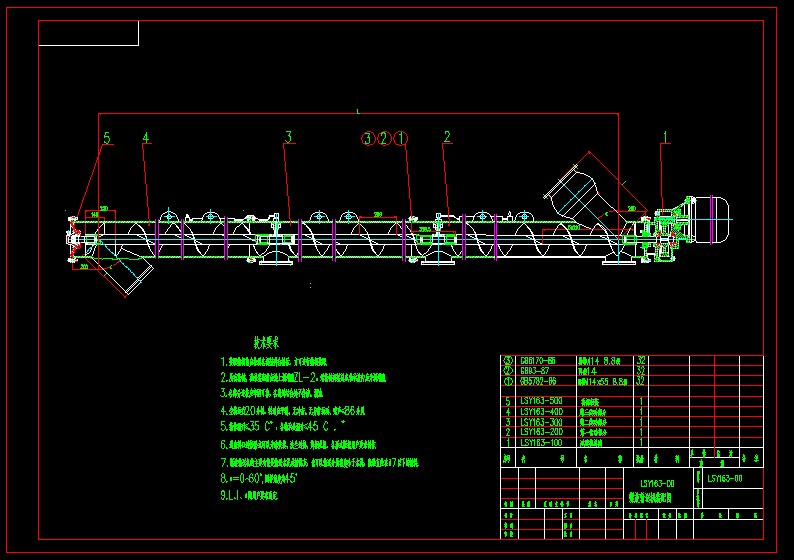Click the overall length dimension L label

(357, 109)
